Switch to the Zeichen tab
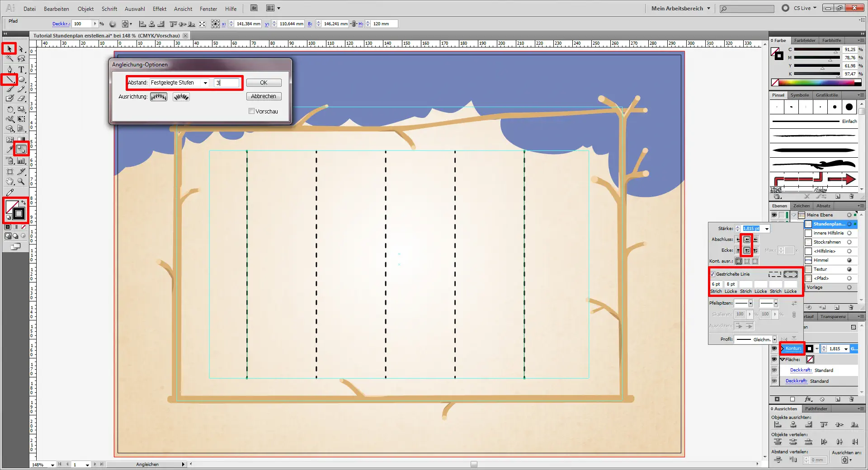 (x=801, y=206)
